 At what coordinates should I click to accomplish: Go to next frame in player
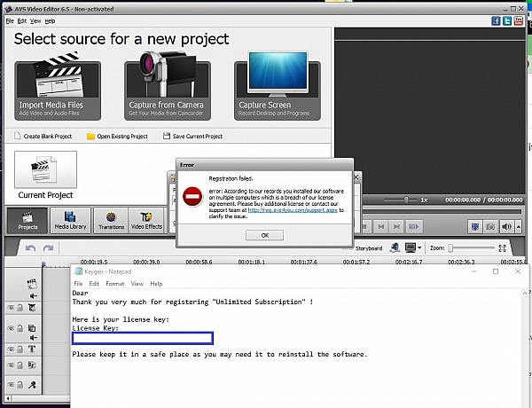point(396,226)
